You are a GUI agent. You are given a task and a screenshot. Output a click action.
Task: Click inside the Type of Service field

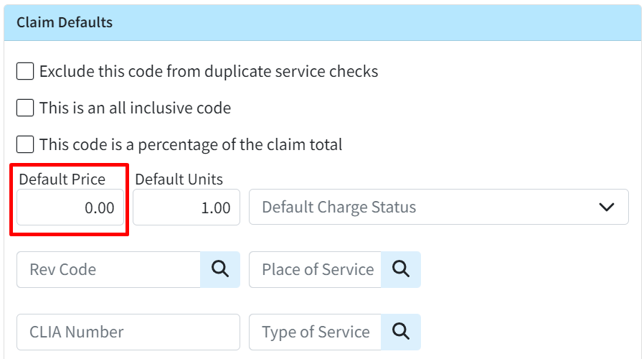(x=315, y=332)
